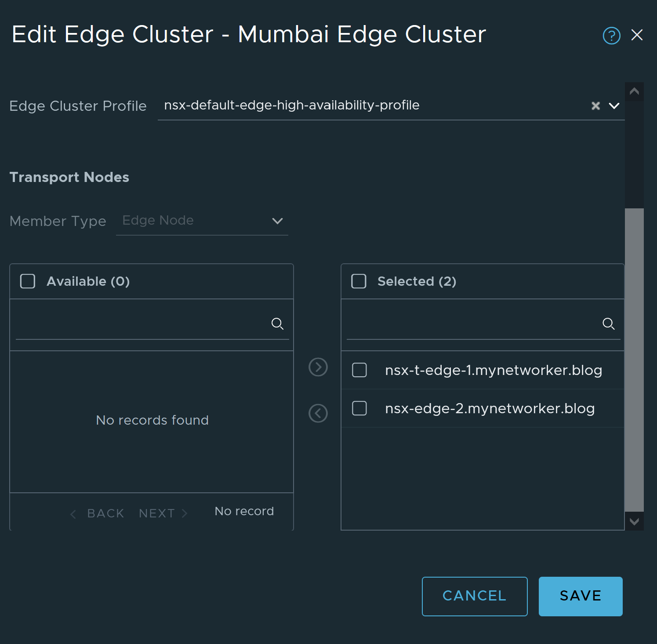Toggle the Selected select-all checkbox
Viewport: 657px width, 644px height.
coord(359,281)
